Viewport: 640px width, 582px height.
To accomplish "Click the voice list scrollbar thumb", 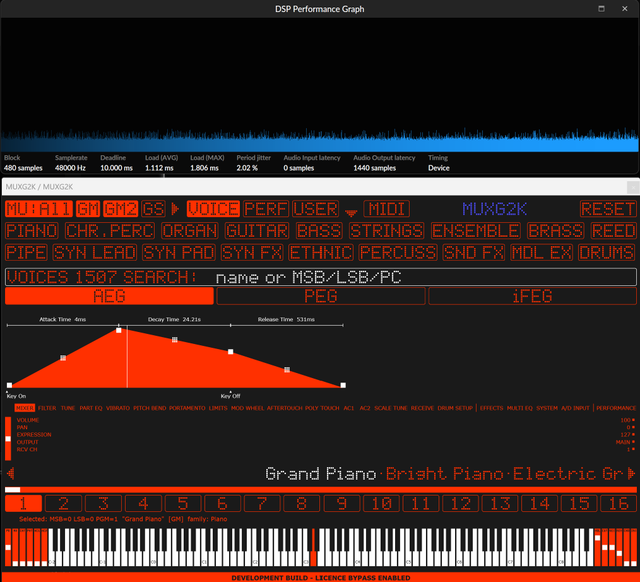I will coord(13,490).
